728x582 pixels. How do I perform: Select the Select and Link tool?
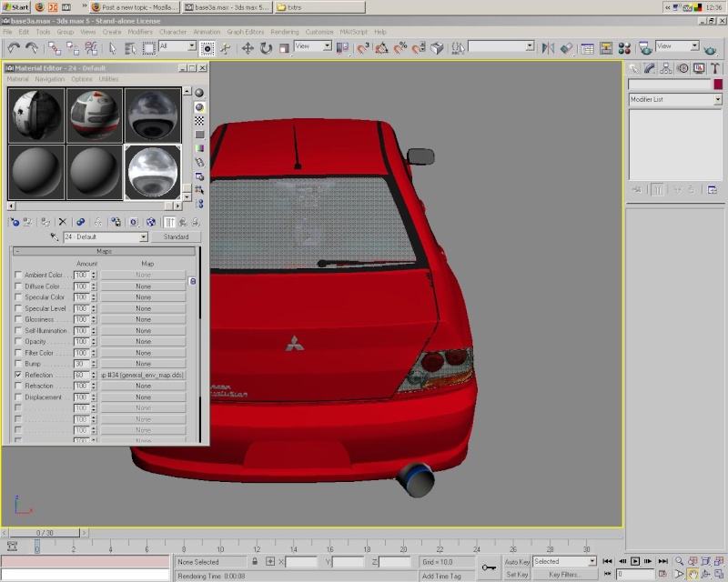[55, 48]
